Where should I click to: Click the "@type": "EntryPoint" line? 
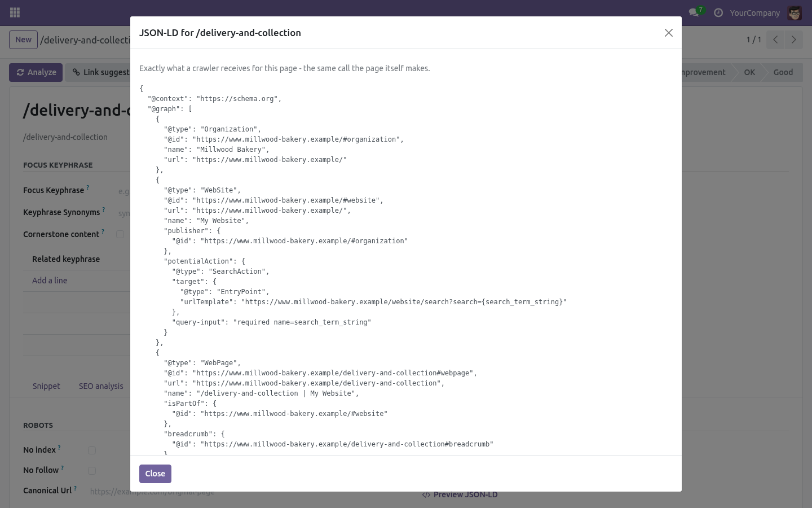[x=225, y=292]
